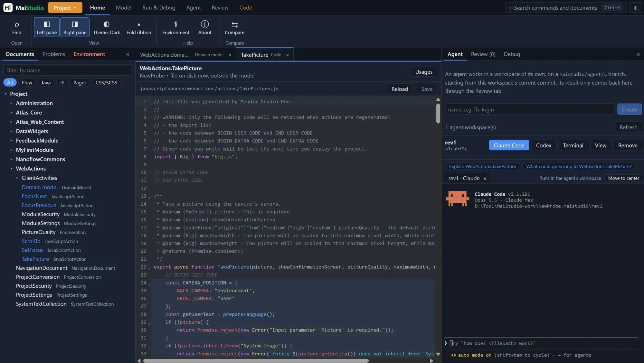Click the vertical code scrollbar thumb

pos(438,113)
